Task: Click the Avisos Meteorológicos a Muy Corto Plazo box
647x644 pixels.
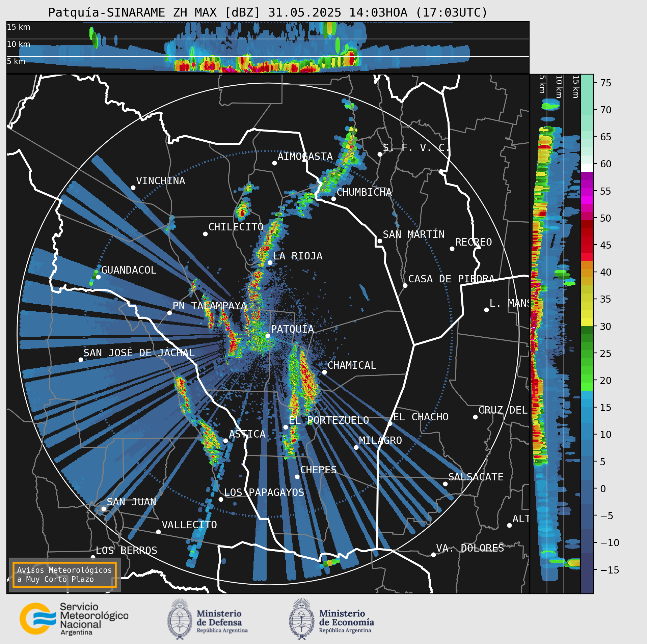Action: (64, 575)
